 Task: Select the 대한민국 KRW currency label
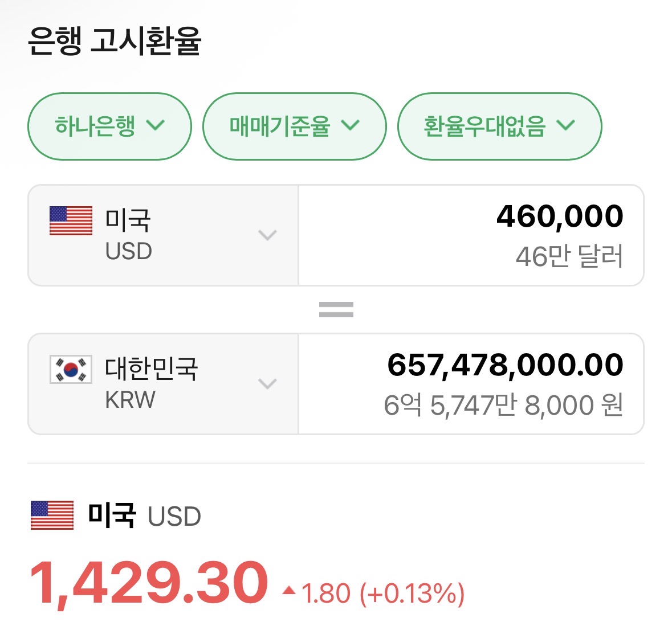coord(151,383)
